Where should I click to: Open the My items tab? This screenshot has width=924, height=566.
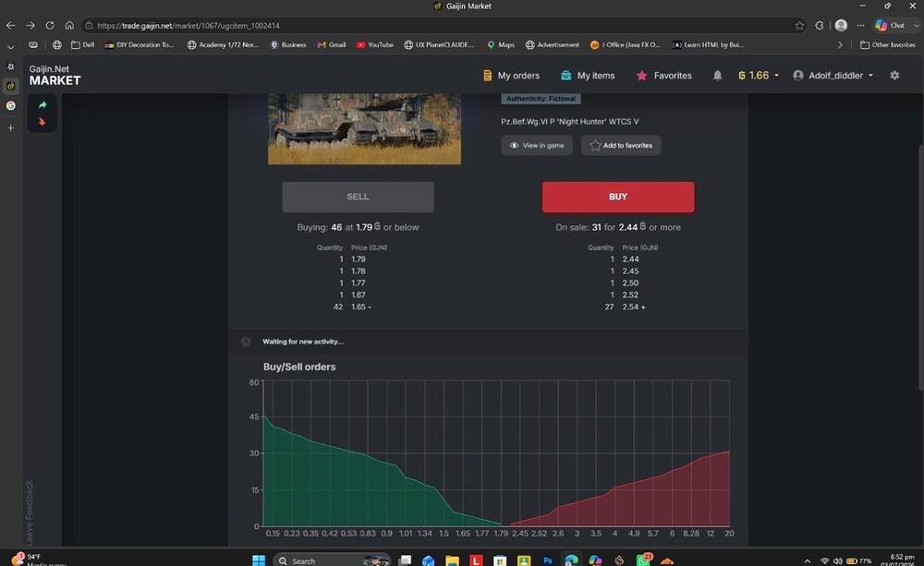pyautogui.click(x=588, y=76)
